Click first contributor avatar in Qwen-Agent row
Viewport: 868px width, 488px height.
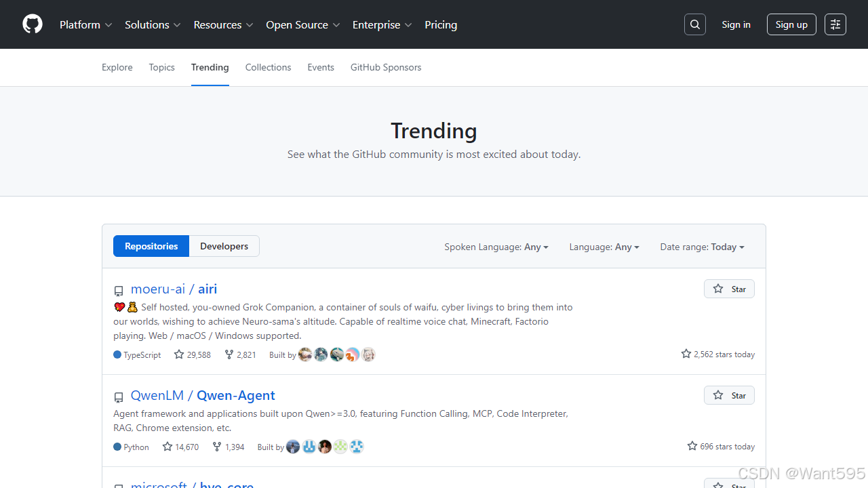tap(293, 447)
